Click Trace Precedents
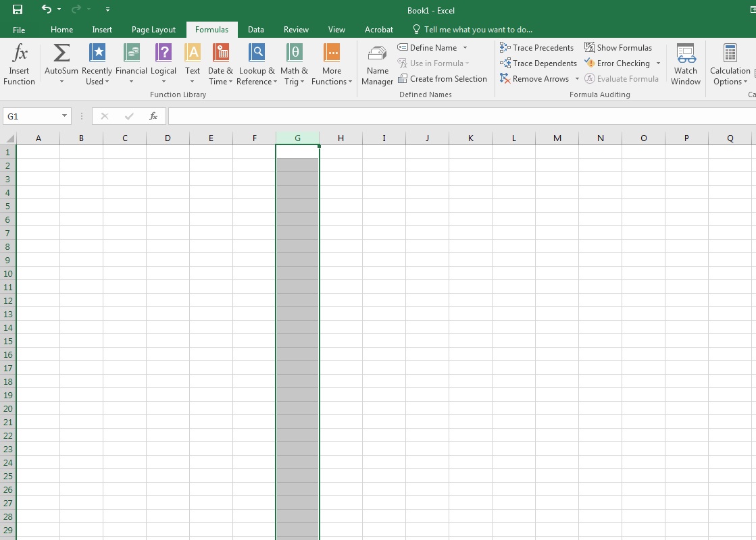Screen dimensions: 756x540 pyautogui.click(x=537, y=47)
